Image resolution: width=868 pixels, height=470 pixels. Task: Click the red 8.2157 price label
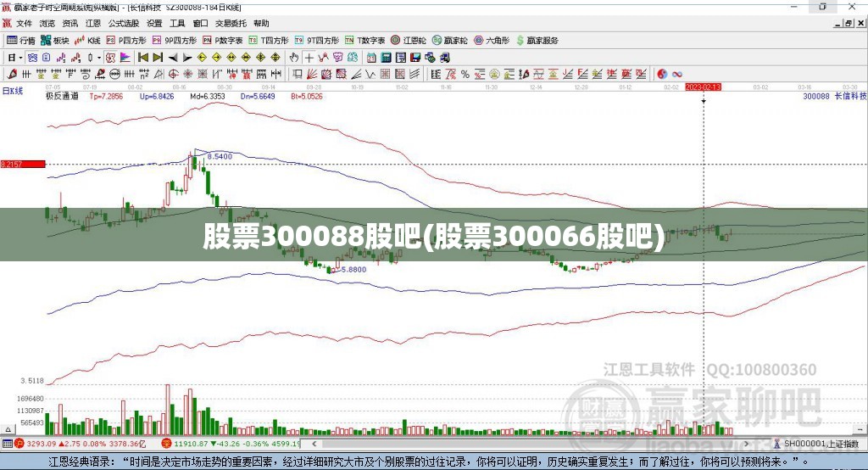tap(23, 164)
